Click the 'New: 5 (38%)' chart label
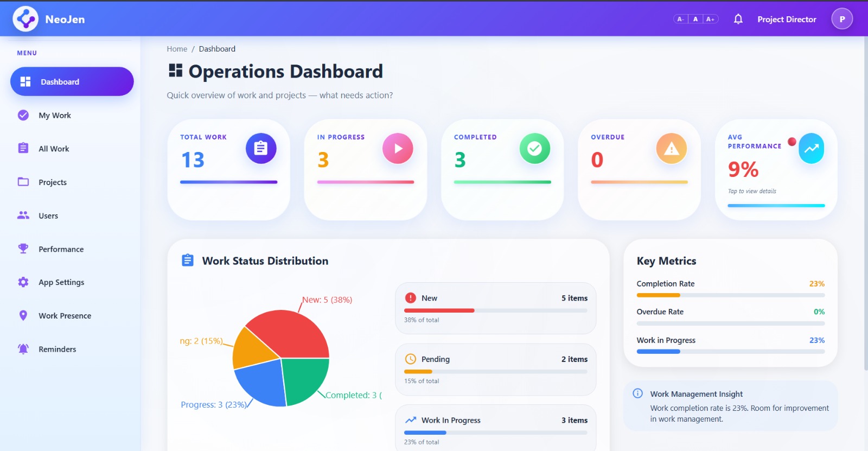 click(x=327, y=300)
